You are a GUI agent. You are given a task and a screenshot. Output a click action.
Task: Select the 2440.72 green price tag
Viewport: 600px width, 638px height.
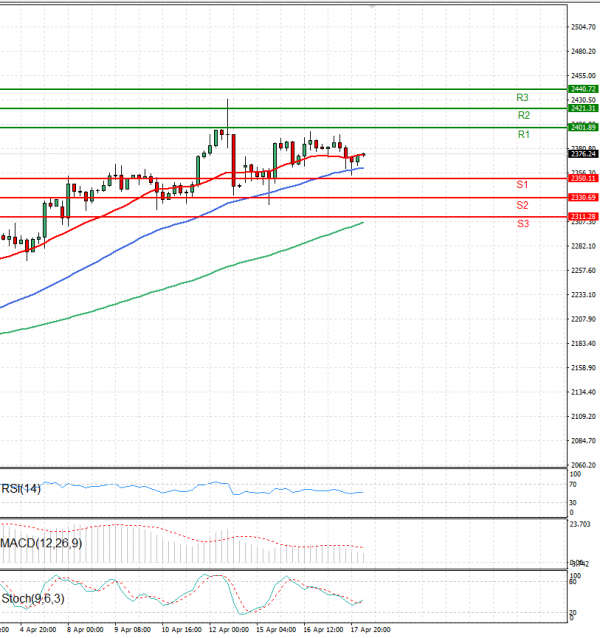coord(583,89)
